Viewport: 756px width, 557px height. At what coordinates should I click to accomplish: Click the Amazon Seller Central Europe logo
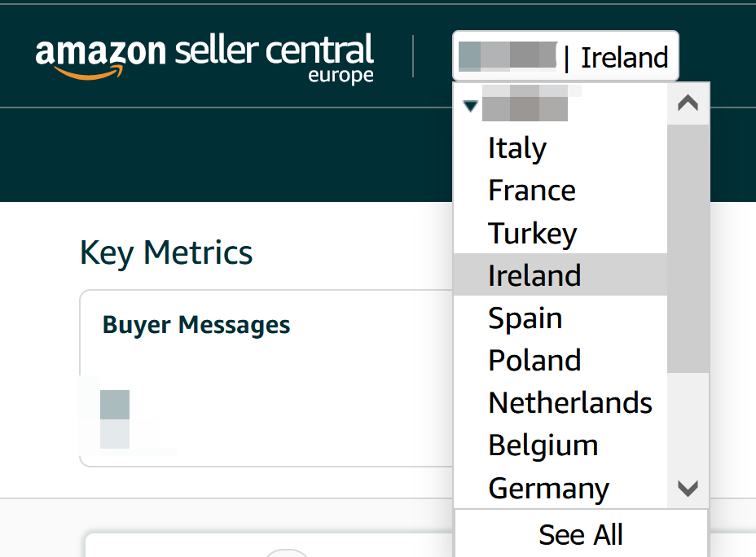[x=204, y=56]
